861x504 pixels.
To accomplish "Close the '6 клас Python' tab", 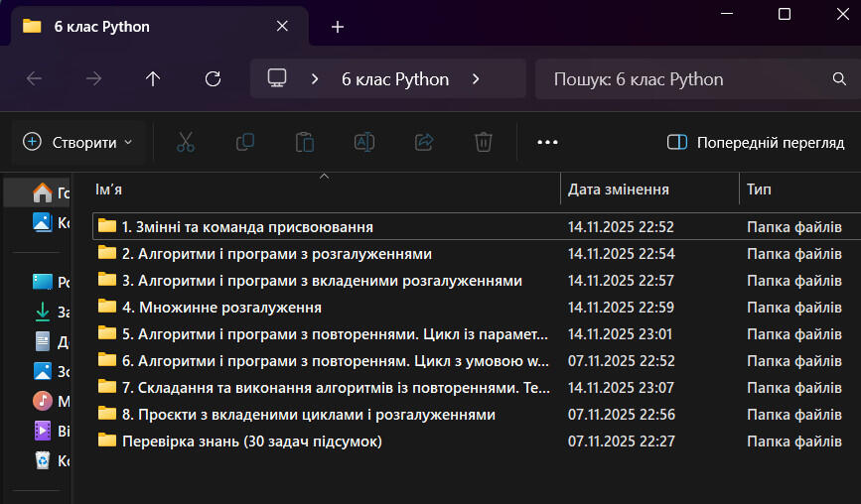I will click(282, 27).
